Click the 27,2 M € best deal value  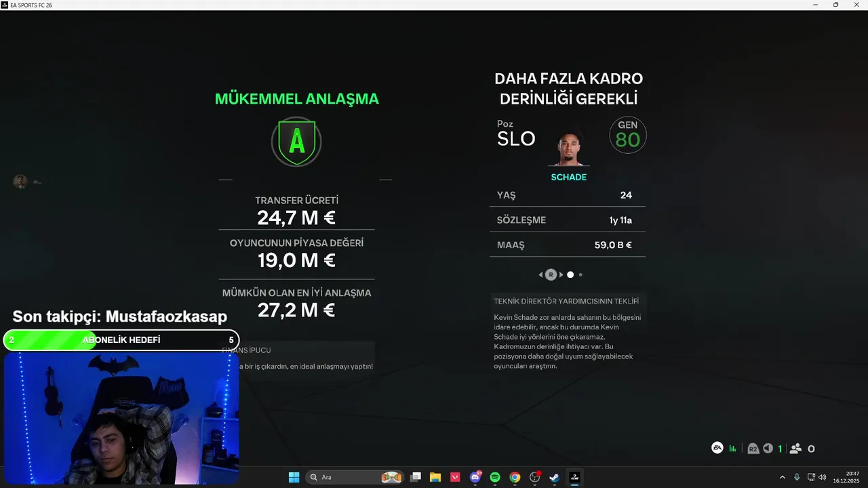[x=296, y=310]
